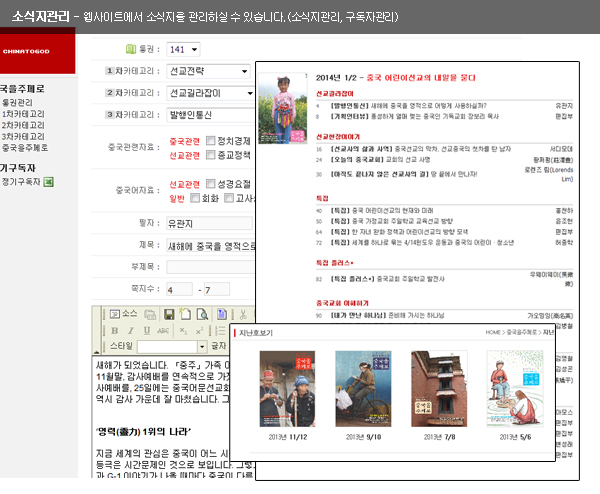600x494 pixels.
Task: Open 통권관리 in the left sidebar
Action: [20, 103]
